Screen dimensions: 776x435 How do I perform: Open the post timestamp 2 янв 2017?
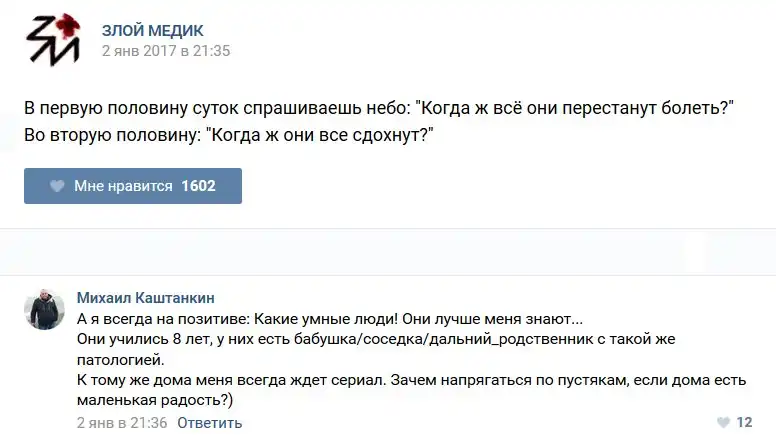coord(166,51)
